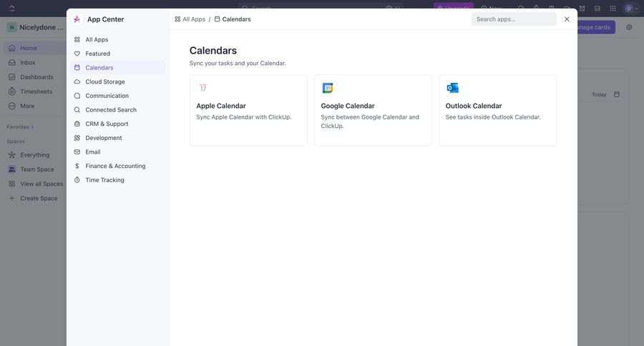Screen dimensions: 644x346
Task: Click the Upgrade button
Action: [453, 9]
